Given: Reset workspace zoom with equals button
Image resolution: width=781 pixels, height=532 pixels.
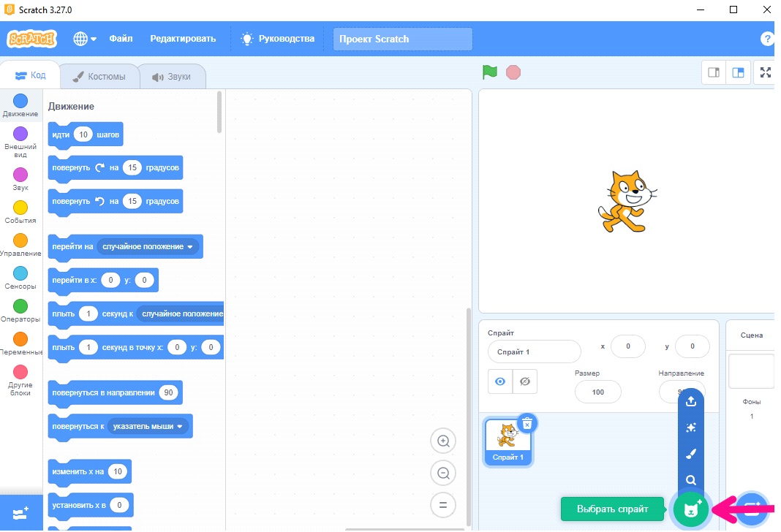Looking at the screenshot, I should click(x=443, y=505).
